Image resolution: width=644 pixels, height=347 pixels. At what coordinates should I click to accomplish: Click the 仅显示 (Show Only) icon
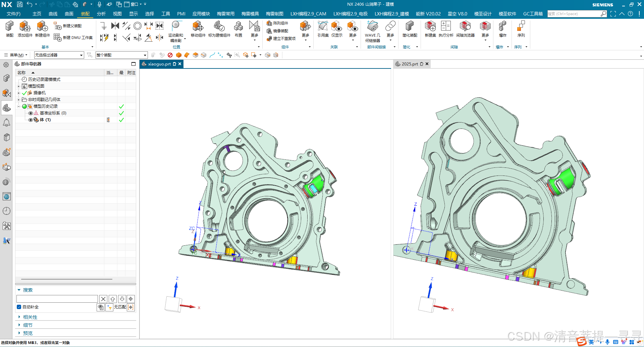coord(337,26)
